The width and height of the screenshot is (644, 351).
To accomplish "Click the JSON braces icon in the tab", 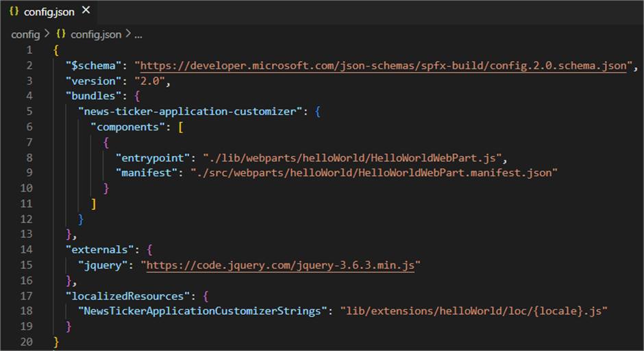I will 14,12.
